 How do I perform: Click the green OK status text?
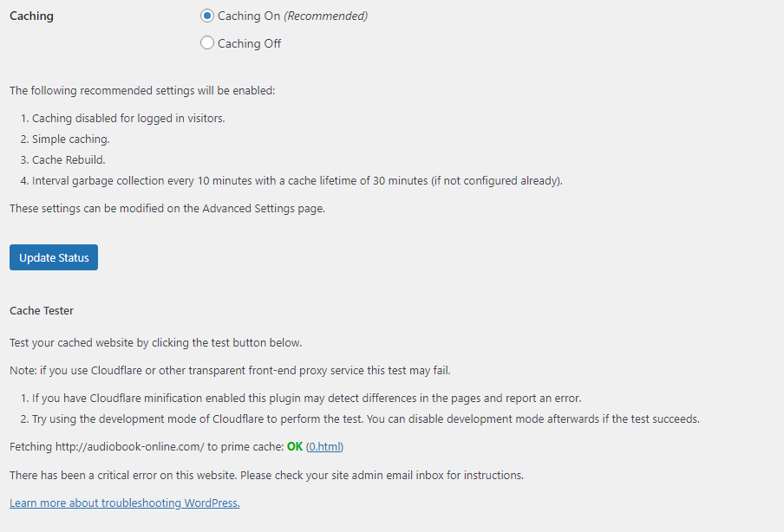pyautogui.click(x=295, y=446)
